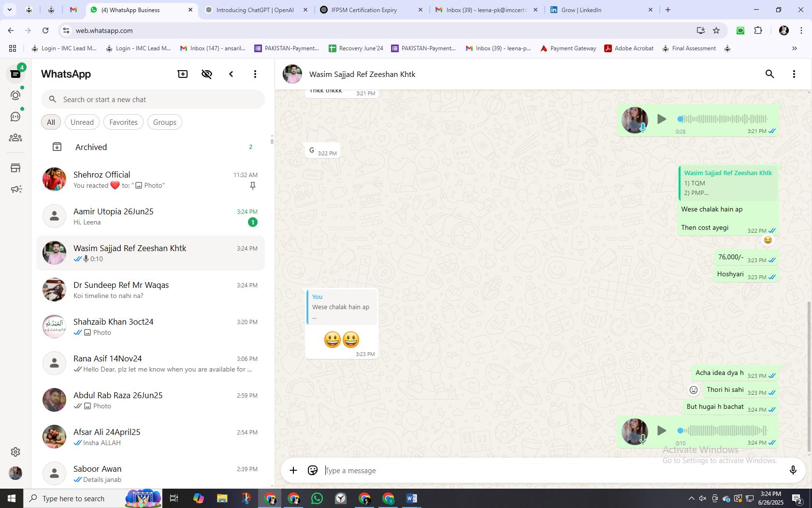Open WhatsApp app in Windows taskbar
This screenshot has height=508, width=812.
[x=317, y=498]
